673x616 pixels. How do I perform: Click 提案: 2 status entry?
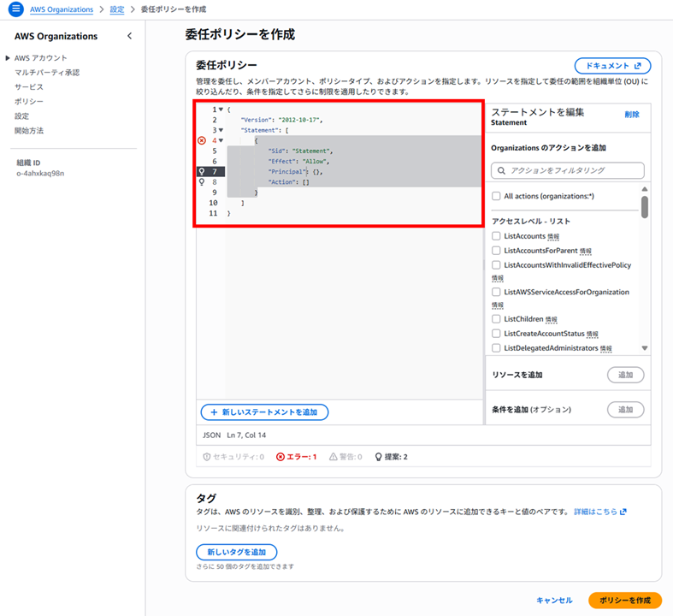pyautogui.click(x=391, y=457)
